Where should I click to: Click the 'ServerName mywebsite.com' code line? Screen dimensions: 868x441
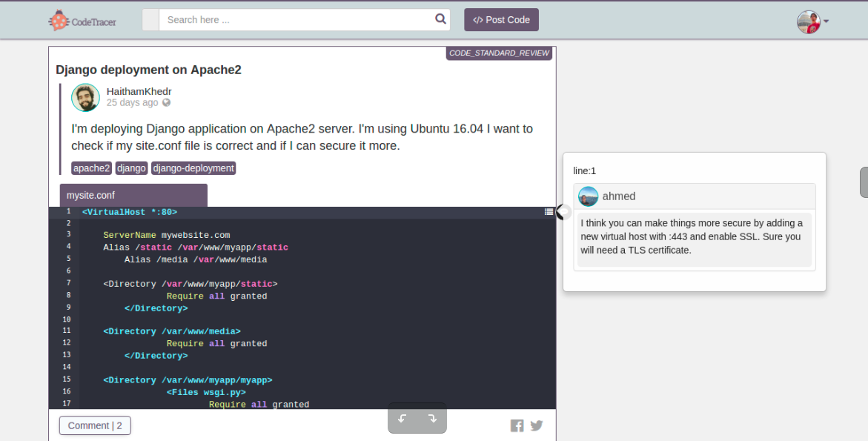[x=166, y=235]
